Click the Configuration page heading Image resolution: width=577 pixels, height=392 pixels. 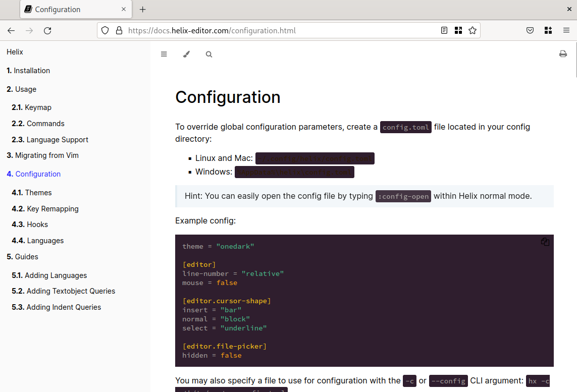tap(228, 97)
